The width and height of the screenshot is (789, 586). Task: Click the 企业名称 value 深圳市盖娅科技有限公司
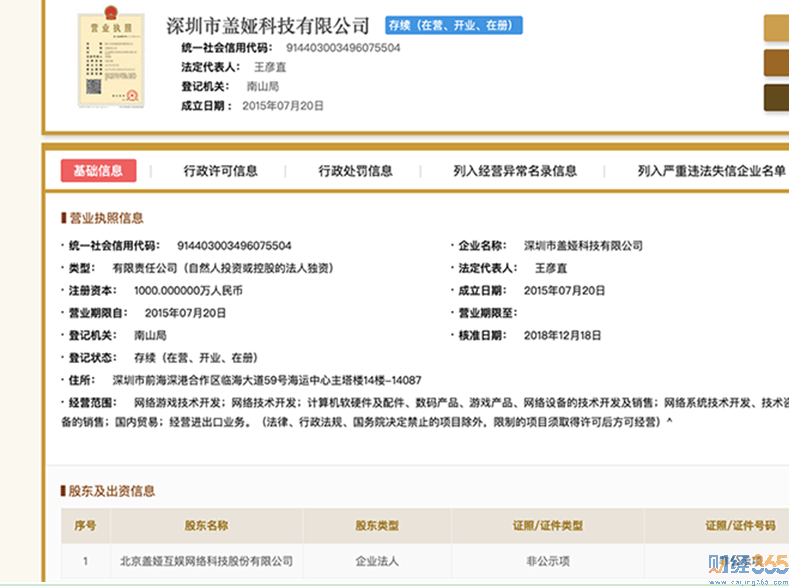(583, 245)
